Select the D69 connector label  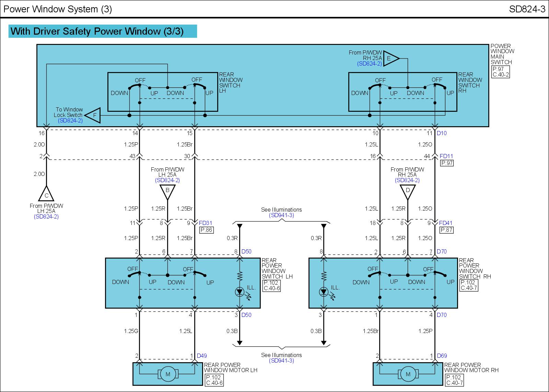pyautogui.click(x=442, y=356)
